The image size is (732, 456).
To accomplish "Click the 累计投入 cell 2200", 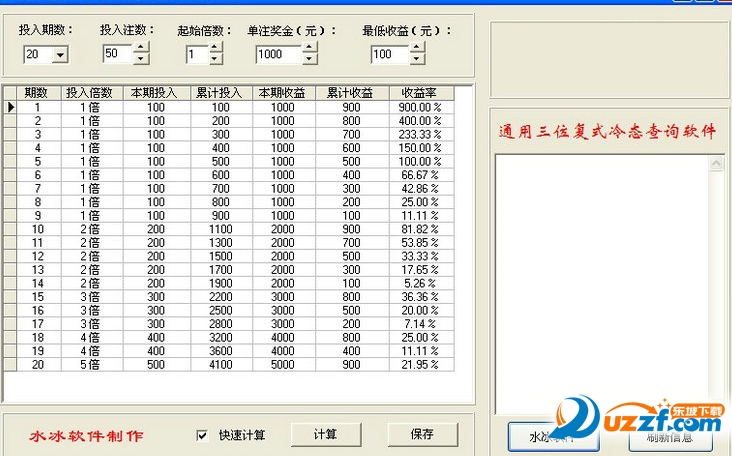I will (221, 297).
